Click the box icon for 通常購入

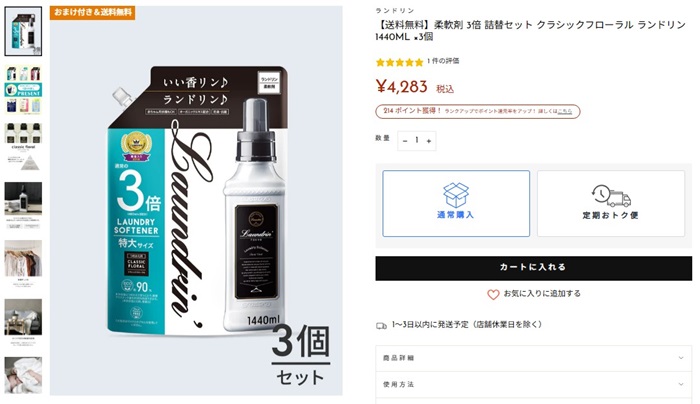click(456, 195)
